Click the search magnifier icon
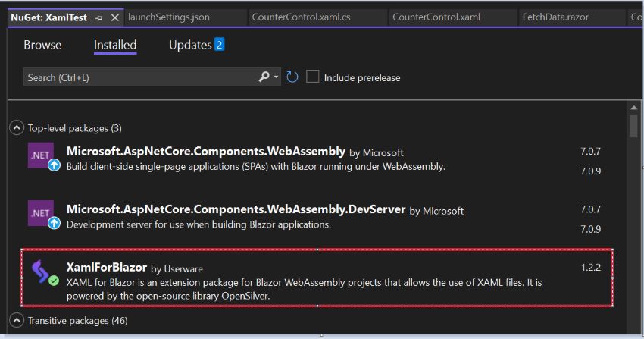Viewport: 644px width, 339px height. pos(264,77)
